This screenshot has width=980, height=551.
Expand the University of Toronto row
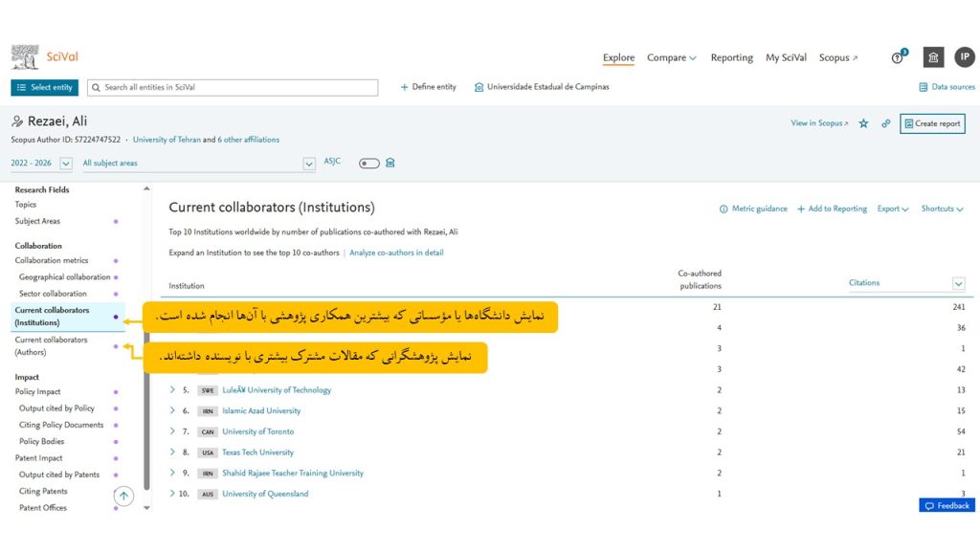pos(172,431)
